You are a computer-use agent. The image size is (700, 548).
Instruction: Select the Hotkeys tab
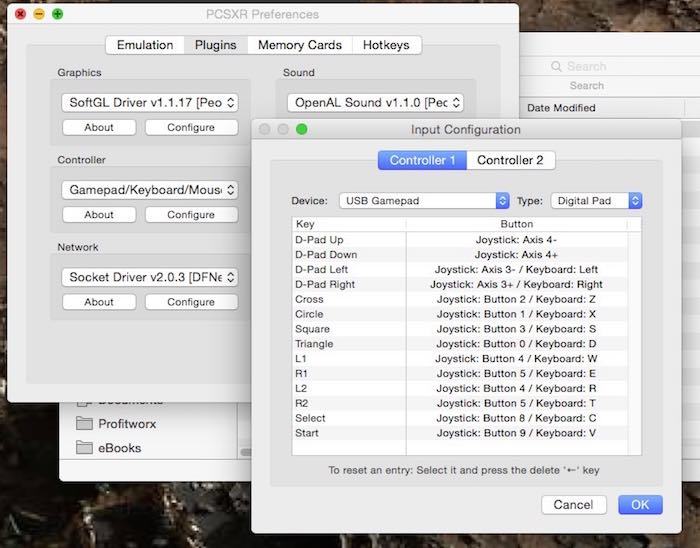[x=385, y=45]
